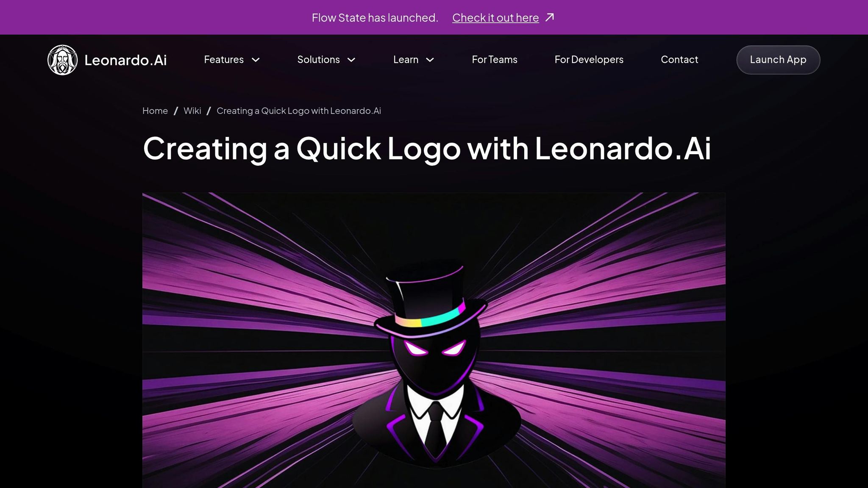
Task: Open the For Developers page
Action: pos(589,59)
